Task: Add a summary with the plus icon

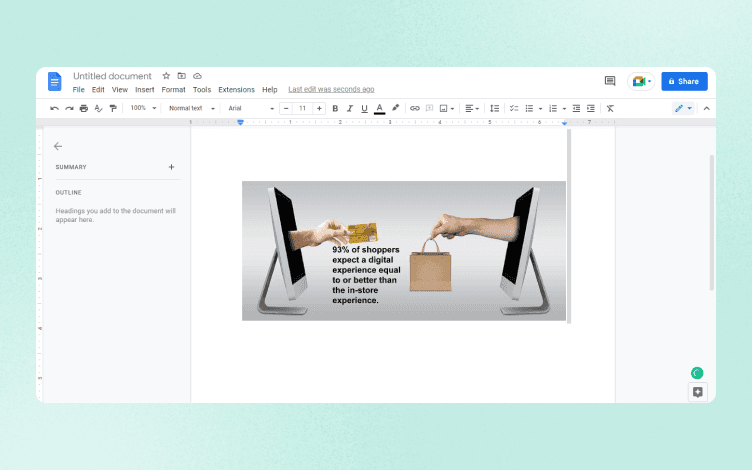Action: [x=171, y=167]
